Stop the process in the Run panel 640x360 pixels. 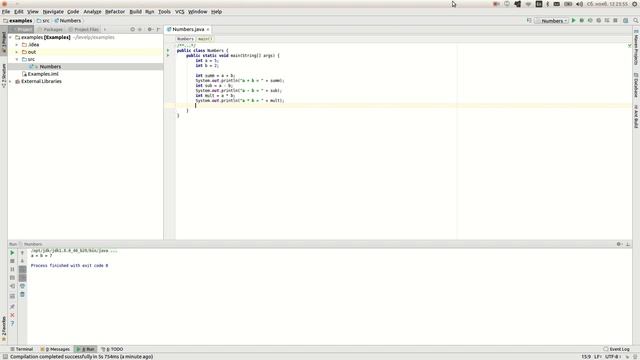pyautogui.click(x=12, y=261)
